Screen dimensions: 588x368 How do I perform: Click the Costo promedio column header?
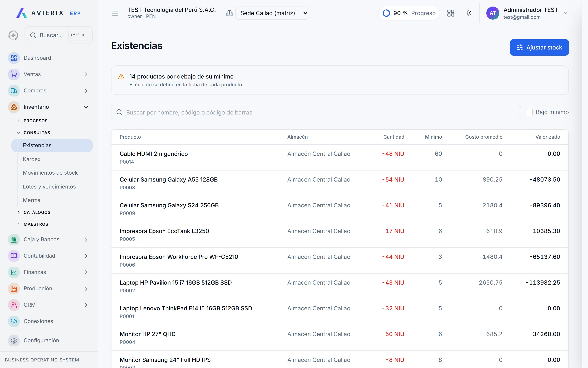pyautogui.click(x=484, y=137)
